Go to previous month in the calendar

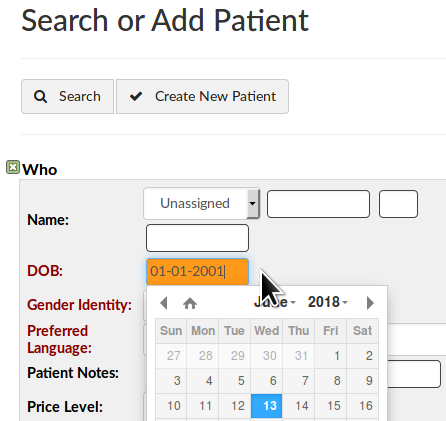click(x=164, y=303)
